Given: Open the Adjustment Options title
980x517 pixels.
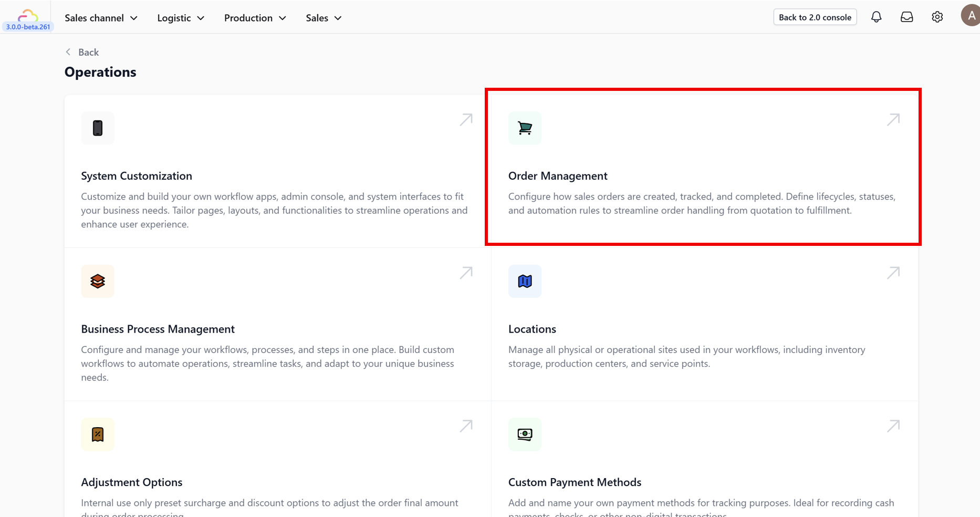Looking at the screenshot, I should click(x=132, y=482).
